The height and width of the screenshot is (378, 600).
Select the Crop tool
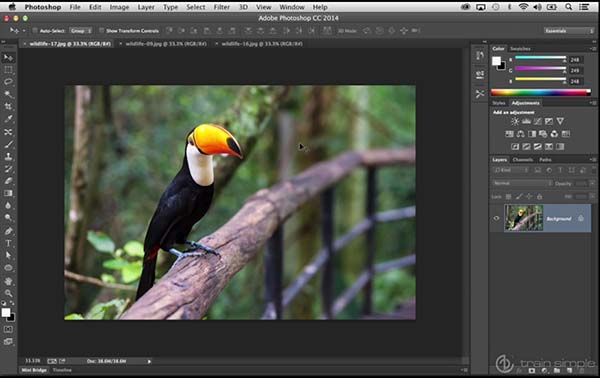(x=8, y=107)
